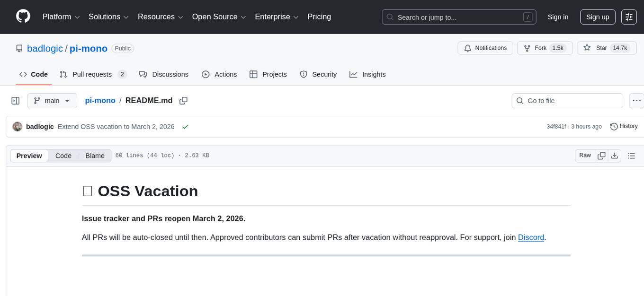Follow the Discord link

[531, 237]
